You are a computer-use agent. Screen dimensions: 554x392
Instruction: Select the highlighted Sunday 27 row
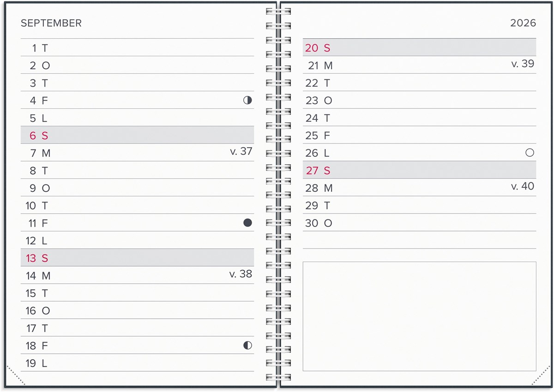click(419, 170)
